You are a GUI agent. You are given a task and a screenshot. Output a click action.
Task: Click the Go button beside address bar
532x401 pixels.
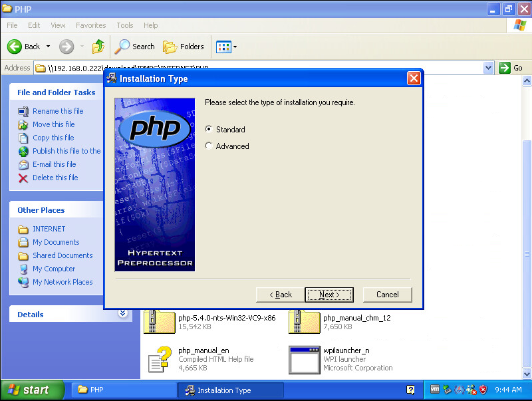511,68
